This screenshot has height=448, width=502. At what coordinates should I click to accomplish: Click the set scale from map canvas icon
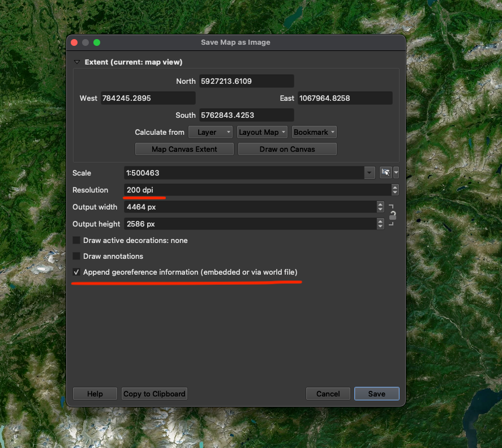tap(386, 173)
